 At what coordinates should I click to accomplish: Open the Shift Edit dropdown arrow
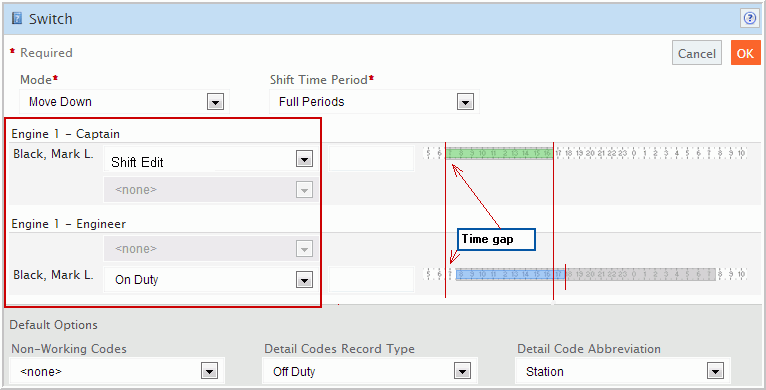[304, 159]
